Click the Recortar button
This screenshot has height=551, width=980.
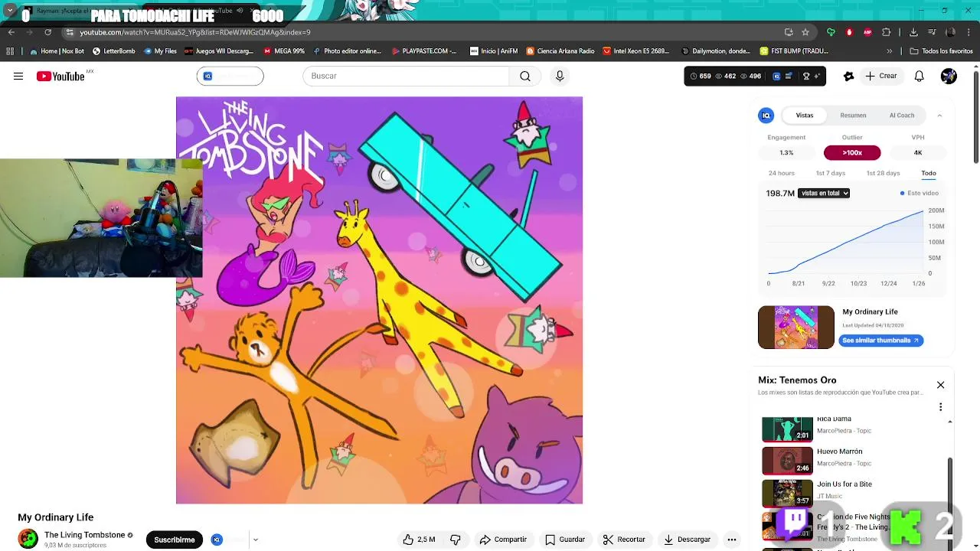[624, 540]
